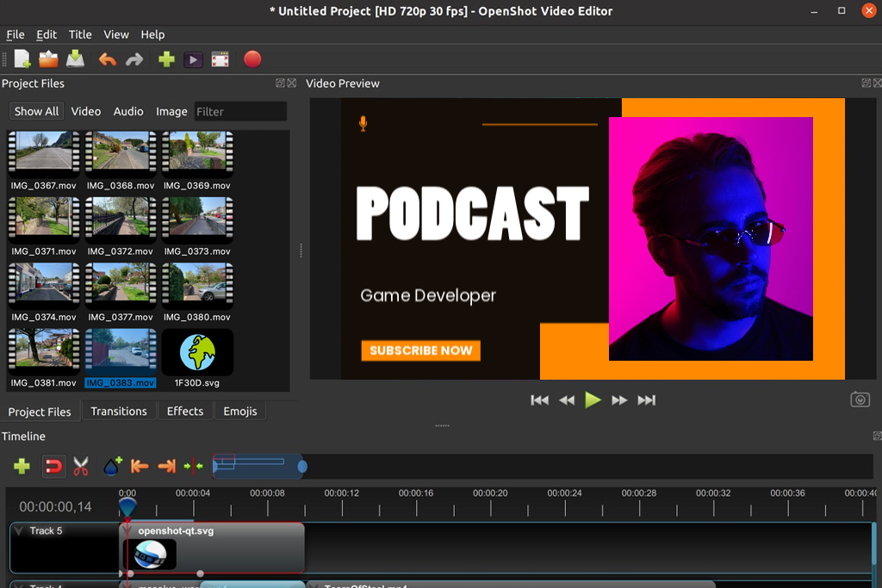Collapse Track 5 with its arrow
Screen dimensions: 882x588
[x=19, y=530]
